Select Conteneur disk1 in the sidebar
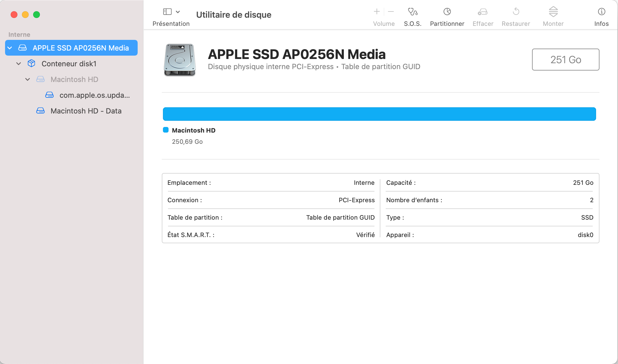The width and height of the screenshot is (618, 364). (69, 64)
